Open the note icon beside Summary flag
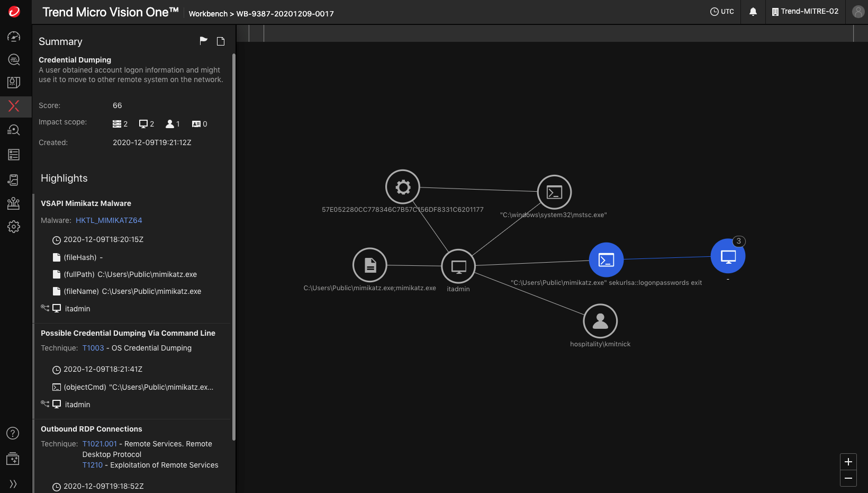The width and height of the screenshot is (868, 493). [x=221, y=41]
